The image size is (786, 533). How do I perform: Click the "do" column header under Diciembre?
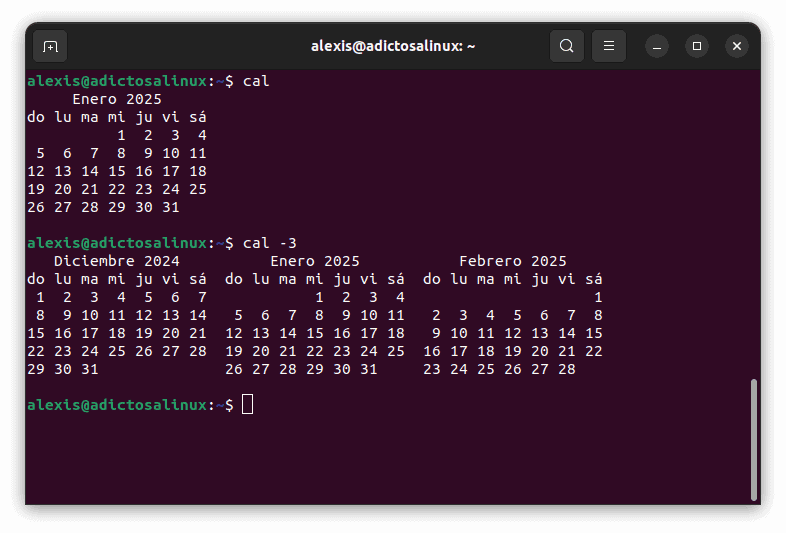36,279
